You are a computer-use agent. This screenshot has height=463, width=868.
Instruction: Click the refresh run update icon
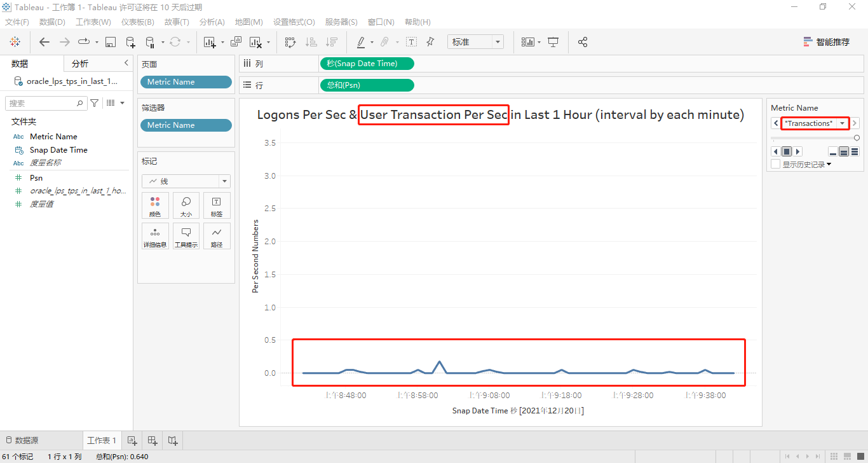(x=175, y=42)
